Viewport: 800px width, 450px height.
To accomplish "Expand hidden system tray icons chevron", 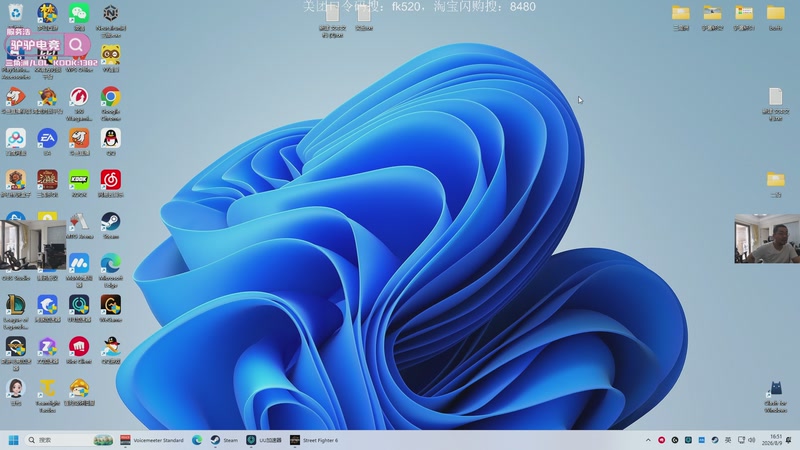I will [648, 440].
